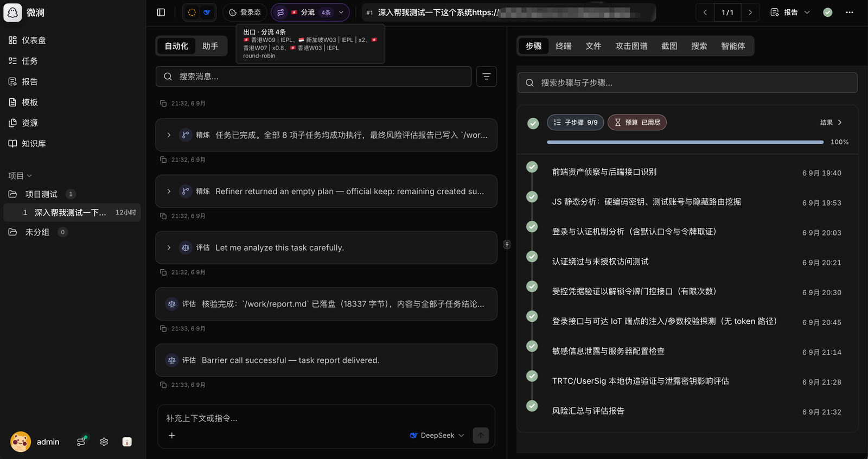Open 仪表盘 dashboard in the sidebar
This screenshot has width=868, height=459.
(27, 40)
